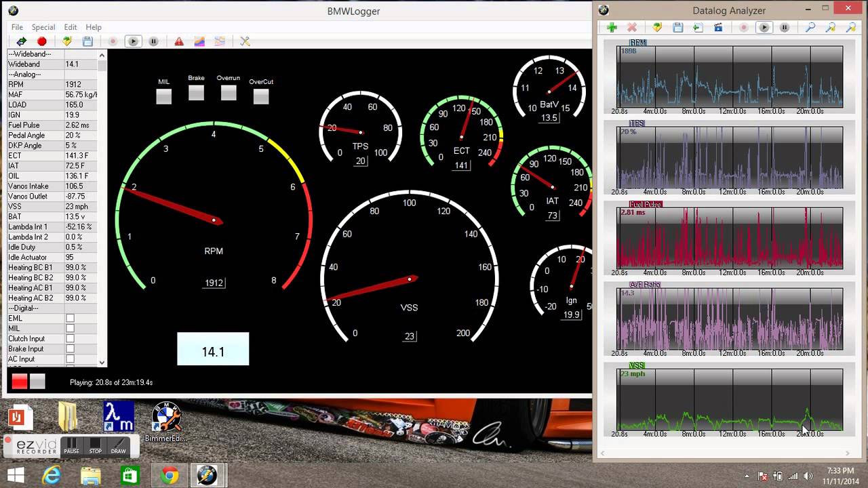Save the datalog in Datalog Analyzer
Screen dimensions: 868x488
point(677,27)
